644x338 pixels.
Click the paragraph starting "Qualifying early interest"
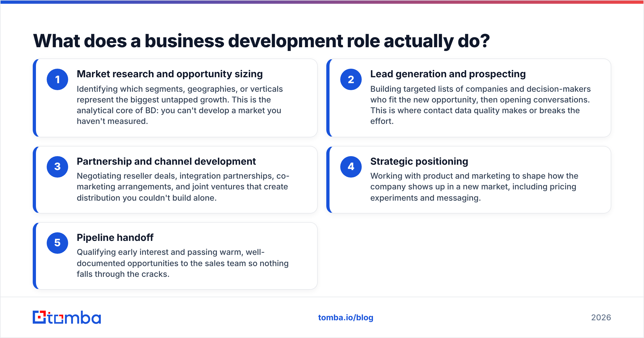183,263
